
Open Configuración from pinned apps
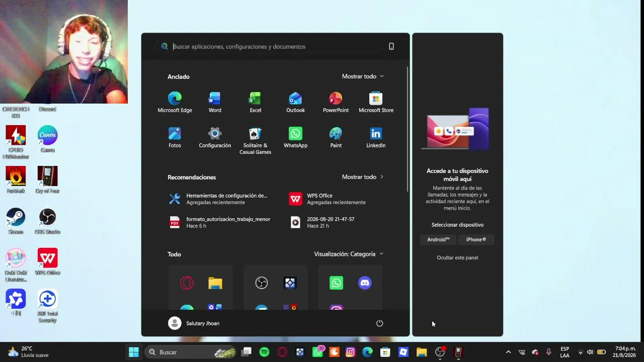coord(215,137)
